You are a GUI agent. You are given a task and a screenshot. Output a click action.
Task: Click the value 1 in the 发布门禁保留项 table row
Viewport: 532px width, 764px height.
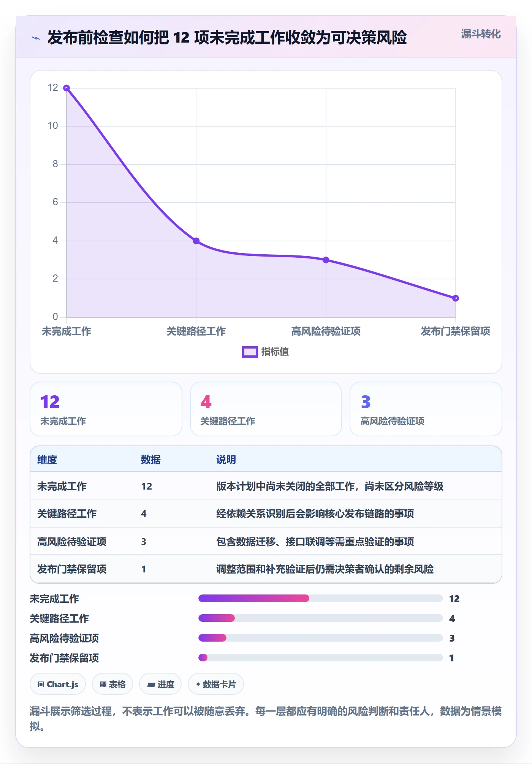point(144,569)
